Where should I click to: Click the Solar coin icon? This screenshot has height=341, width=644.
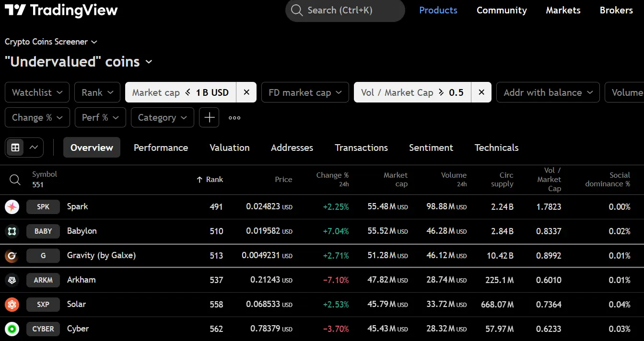point(12,305)
